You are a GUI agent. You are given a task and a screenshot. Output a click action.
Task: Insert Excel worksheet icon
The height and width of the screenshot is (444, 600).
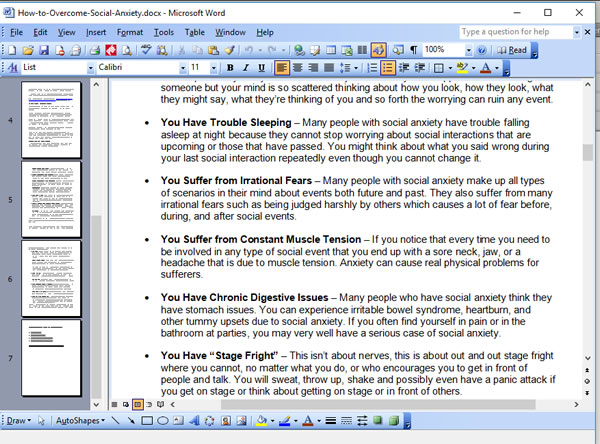(x=347, y=50)
